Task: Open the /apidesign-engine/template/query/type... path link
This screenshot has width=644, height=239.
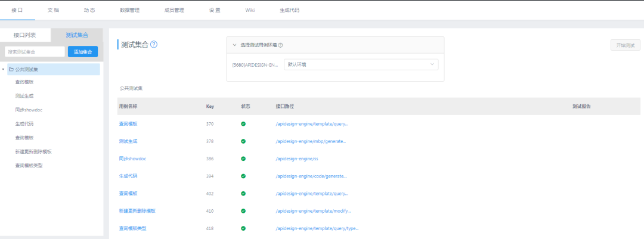Action: [318, 228]
